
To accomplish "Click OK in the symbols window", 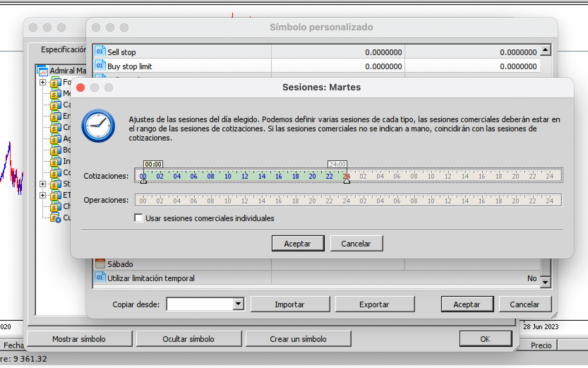I will 485,339.
